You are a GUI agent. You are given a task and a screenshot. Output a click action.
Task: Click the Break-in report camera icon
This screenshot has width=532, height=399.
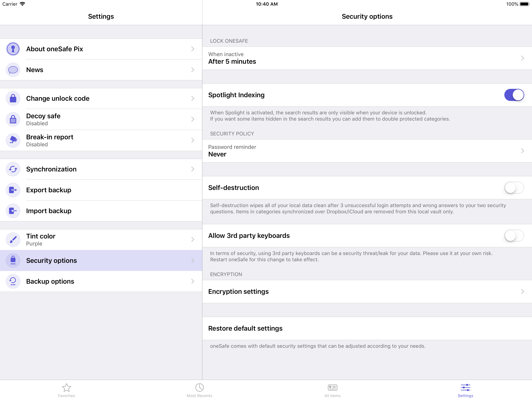13,140
